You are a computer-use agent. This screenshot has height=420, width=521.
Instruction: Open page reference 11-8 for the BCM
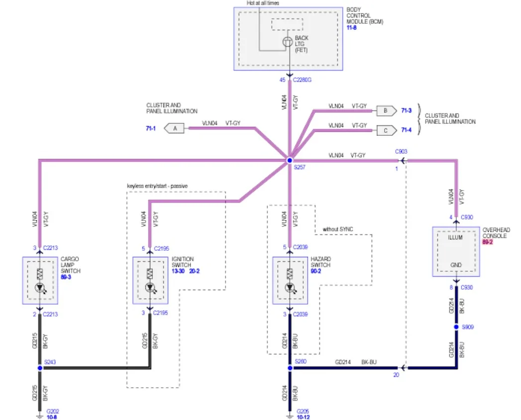coord(351,27)
